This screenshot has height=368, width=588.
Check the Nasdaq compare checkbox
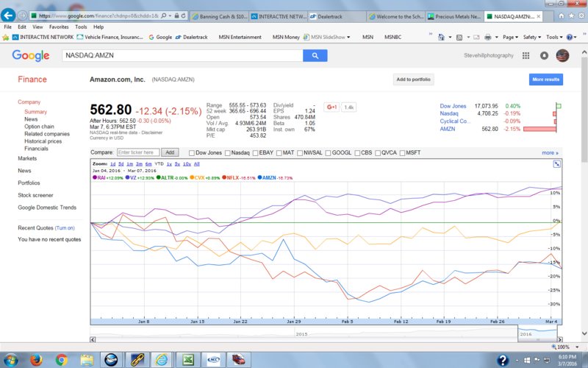(228, 153)
